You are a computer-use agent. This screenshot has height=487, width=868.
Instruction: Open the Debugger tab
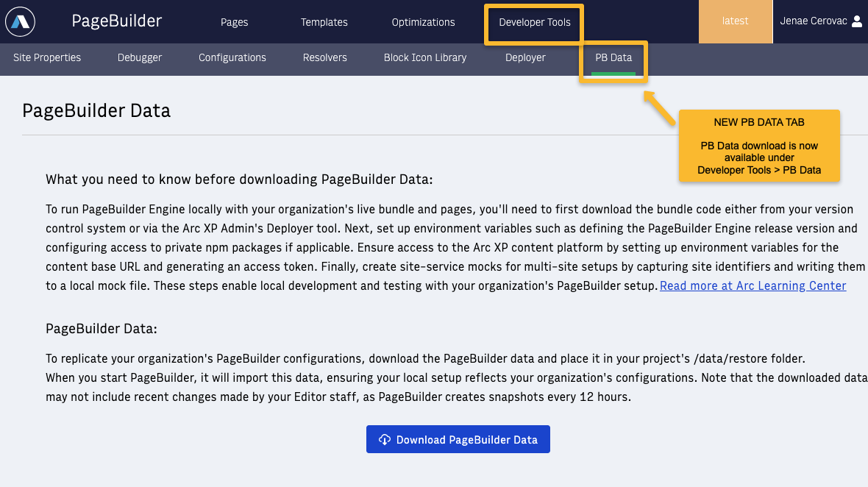tap(140, 57)
